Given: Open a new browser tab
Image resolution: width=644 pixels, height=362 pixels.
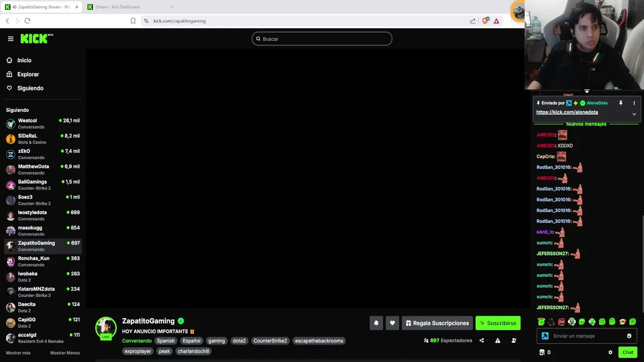Looking at the screenshot, I should [172, 7].
